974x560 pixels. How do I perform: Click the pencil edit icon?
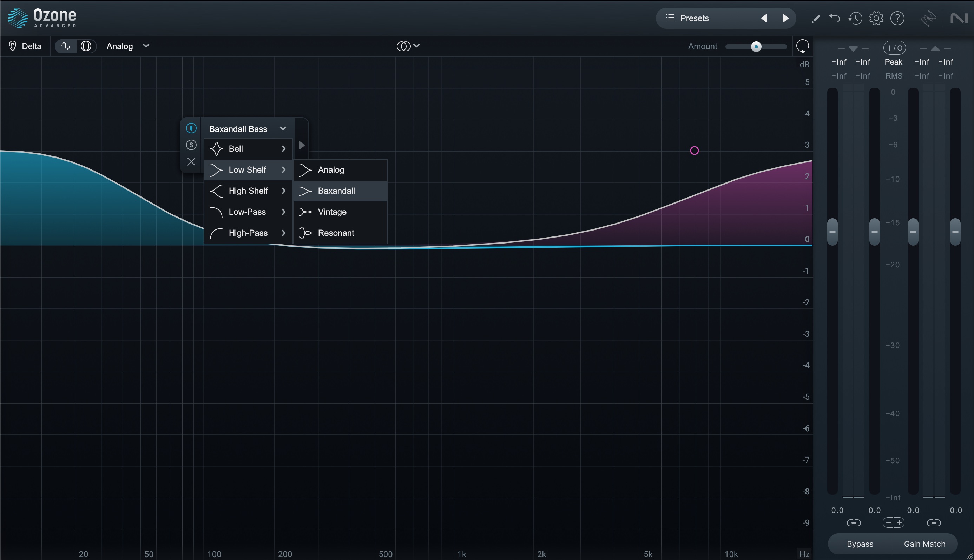[815, 18]
